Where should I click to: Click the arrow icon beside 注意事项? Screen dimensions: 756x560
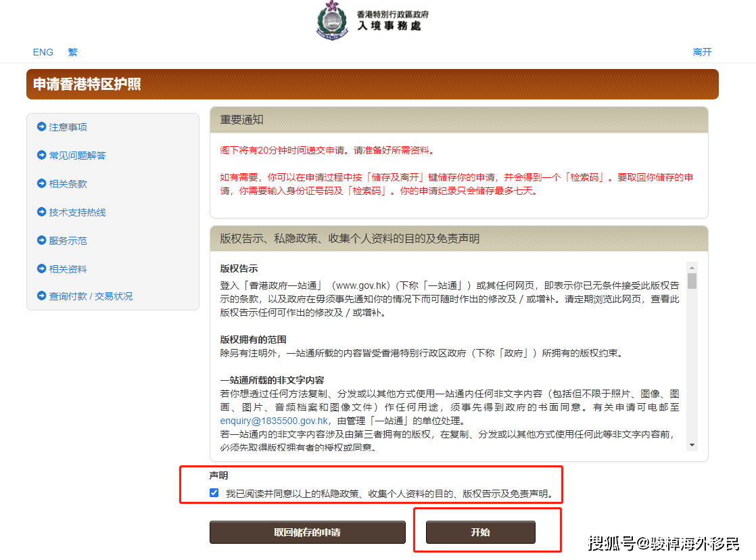click(42, 126)
